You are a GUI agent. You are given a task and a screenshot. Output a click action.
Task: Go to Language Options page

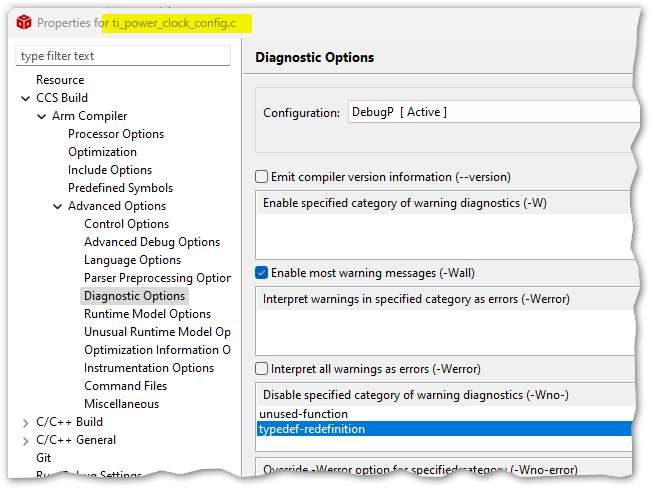[132, 260]
